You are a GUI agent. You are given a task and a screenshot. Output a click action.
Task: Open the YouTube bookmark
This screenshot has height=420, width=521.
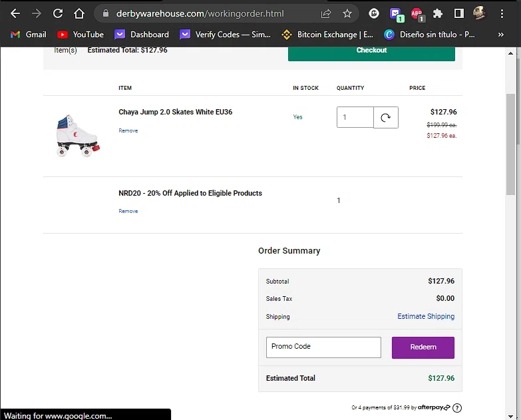click(80, 35)
